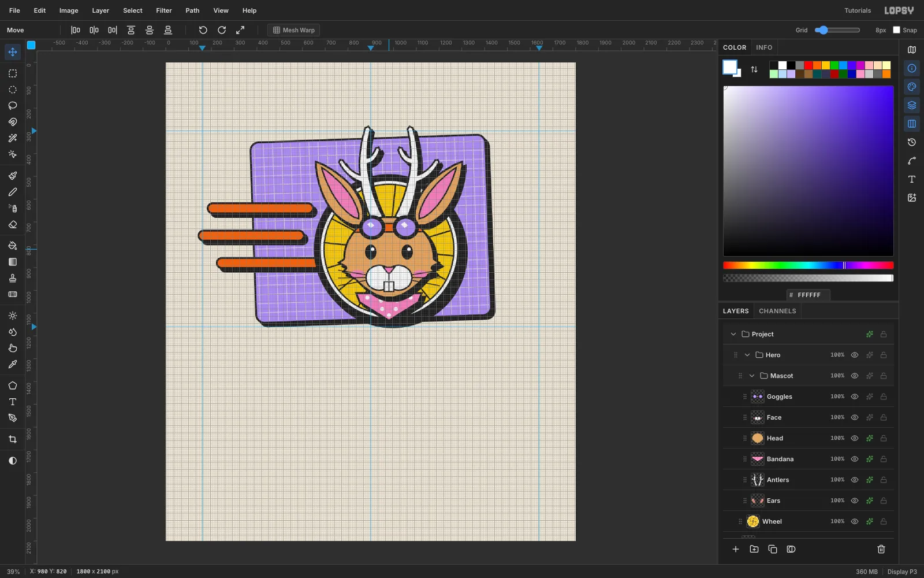The width and height of the screenshot is (924, 578).
Task: Click the 39% zoom level
Action: [x=13, y=572]
